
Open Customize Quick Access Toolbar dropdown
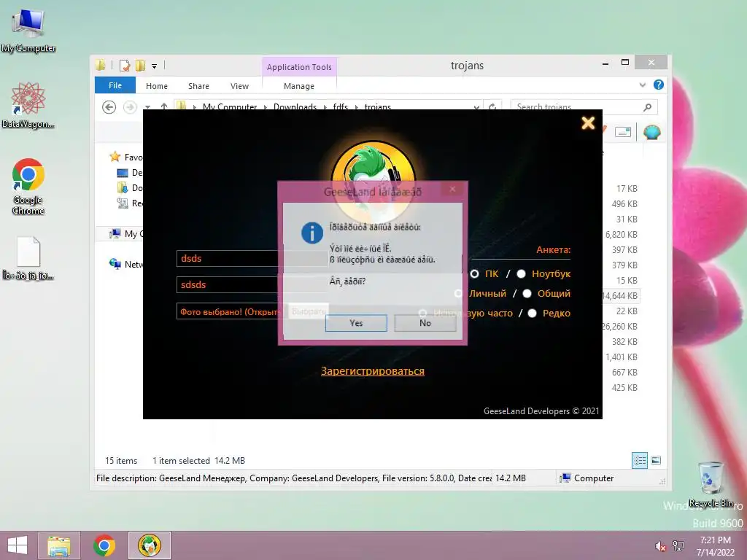[x=155, y=66]
